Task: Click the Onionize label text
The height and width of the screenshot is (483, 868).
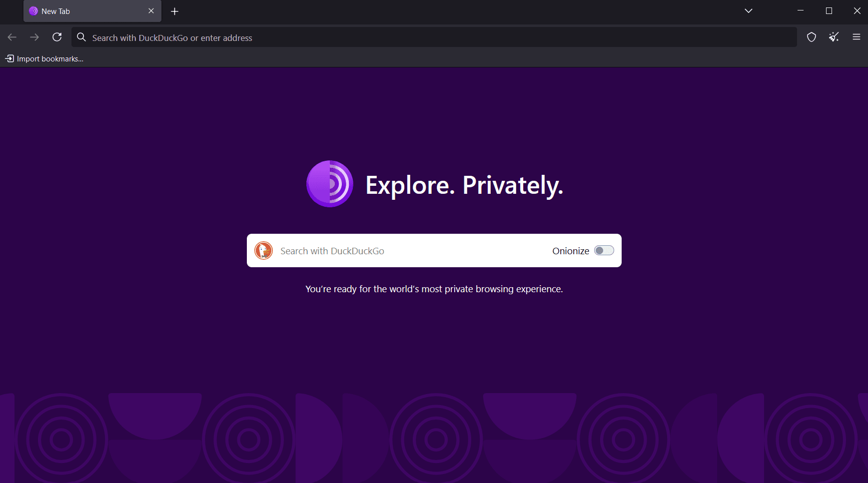Action: (x=570, y=251)
